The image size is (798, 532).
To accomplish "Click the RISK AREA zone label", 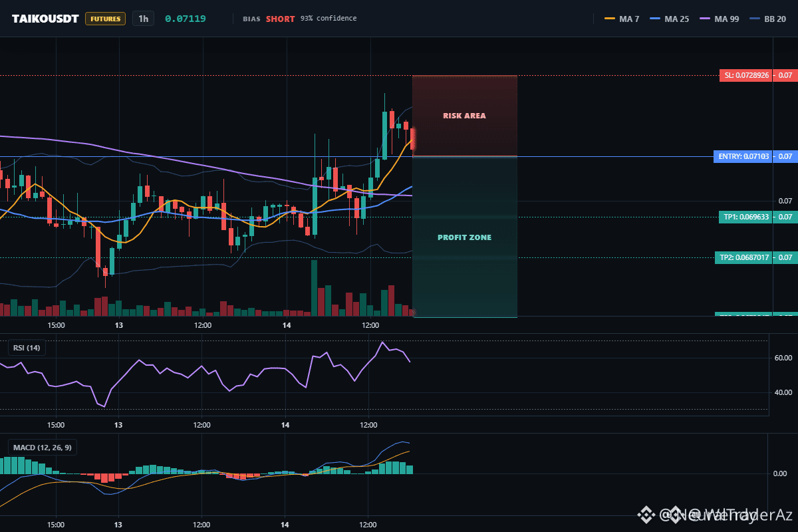I will [x=464, y=116].
